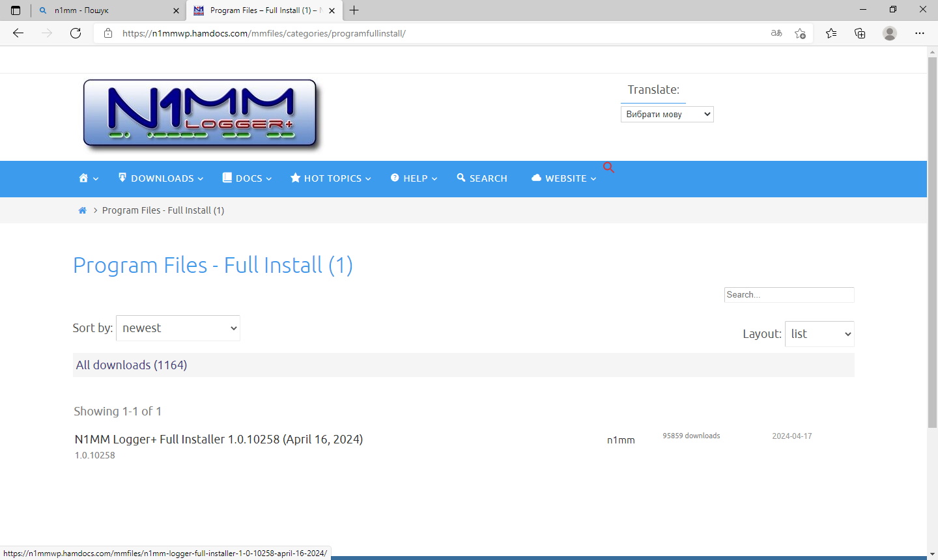Viewport: 938px width, 560px height.
Task: Click the Downloads menu download icon
Action: click(x=122, y=177)
